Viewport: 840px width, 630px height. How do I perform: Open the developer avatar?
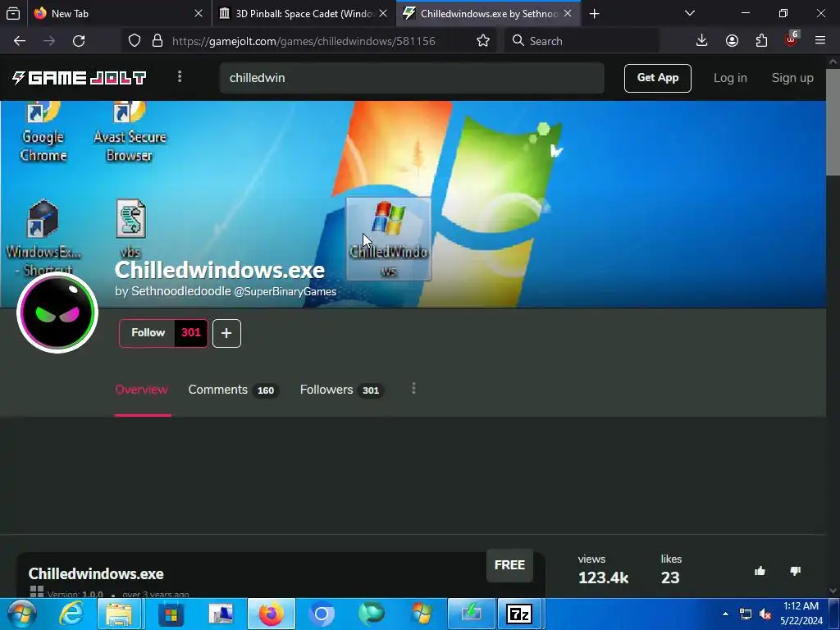point(57,313)
